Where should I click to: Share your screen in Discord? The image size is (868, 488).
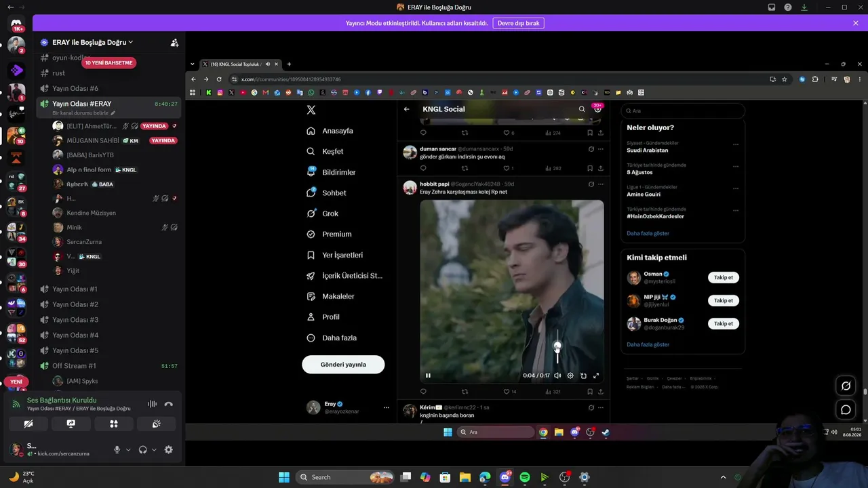pyautogui.click(x=71, y=424)
